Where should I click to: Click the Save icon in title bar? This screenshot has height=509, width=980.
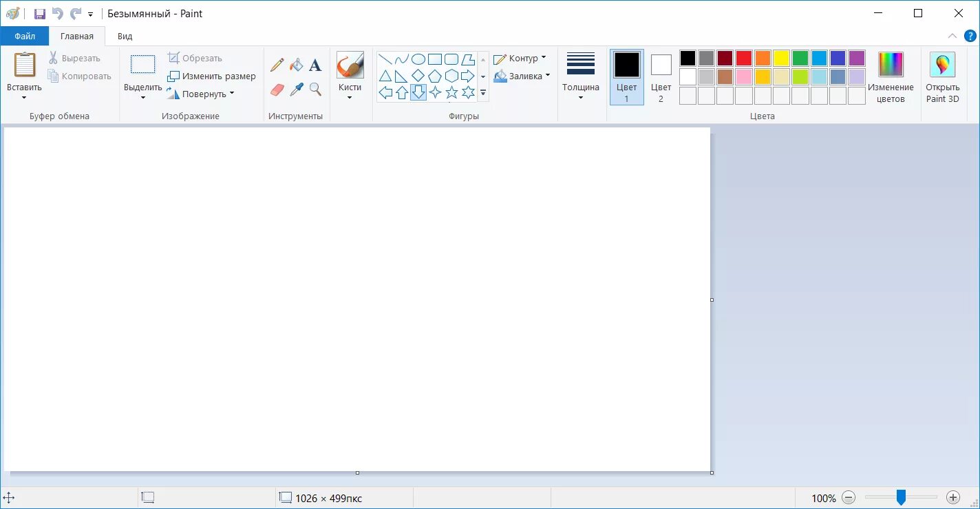(40, 14)
